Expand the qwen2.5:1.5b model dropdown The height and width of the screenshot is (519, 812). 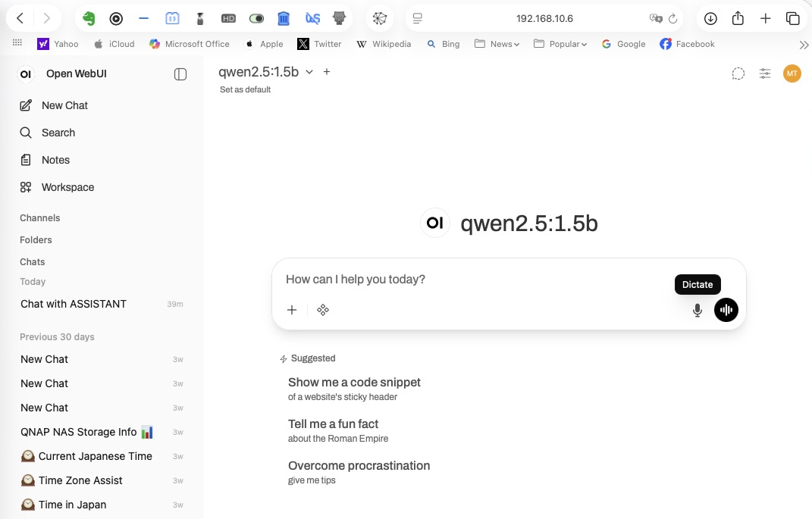point(309,72)
